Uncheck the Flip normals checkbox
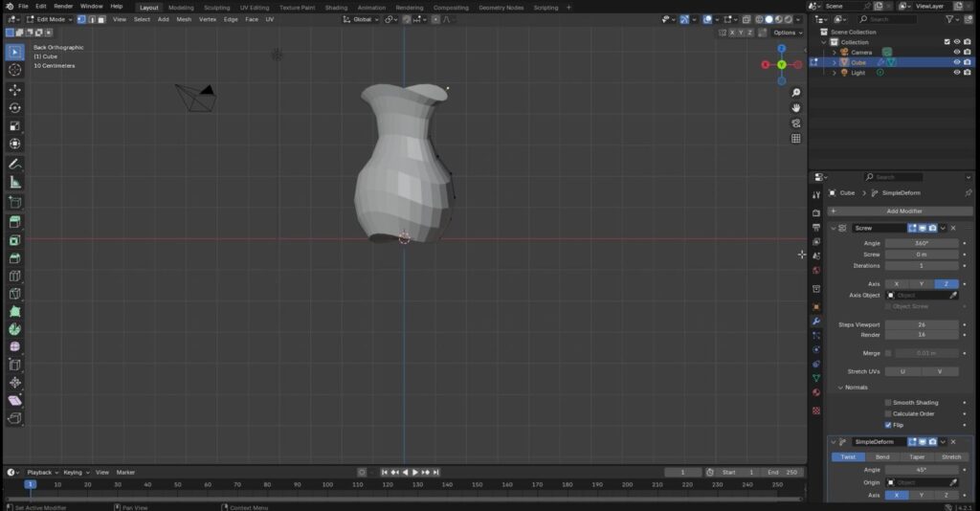Screen dimensions: 980x511 [888, 425]
